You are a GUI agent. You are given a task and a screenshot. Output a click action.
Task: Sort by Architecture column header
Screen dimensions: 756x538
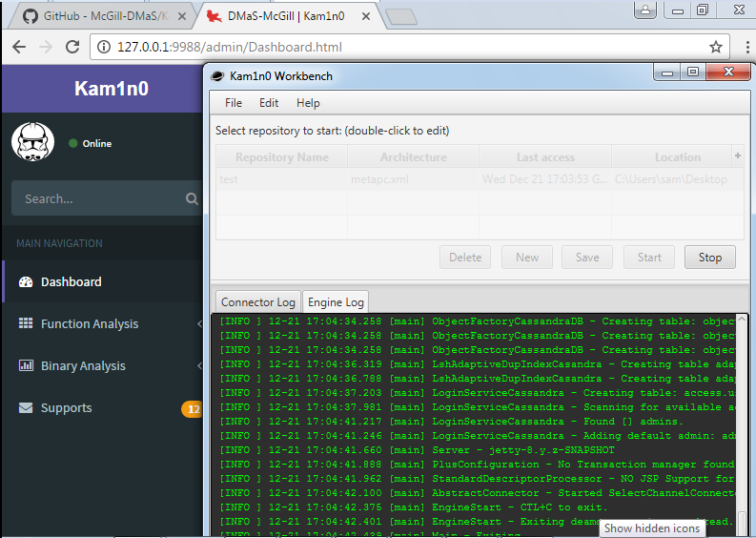tap(413, 157)
